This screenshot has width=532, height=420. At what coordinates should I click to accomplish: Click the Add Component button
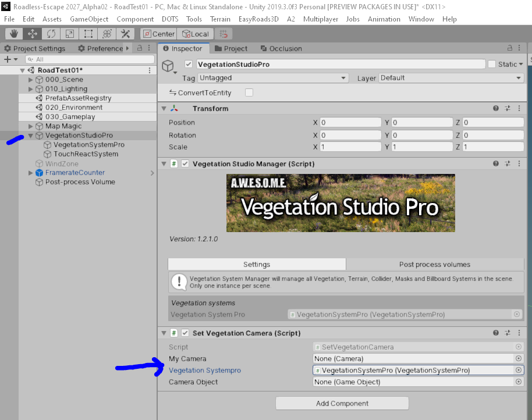click(x=342, y=403)
